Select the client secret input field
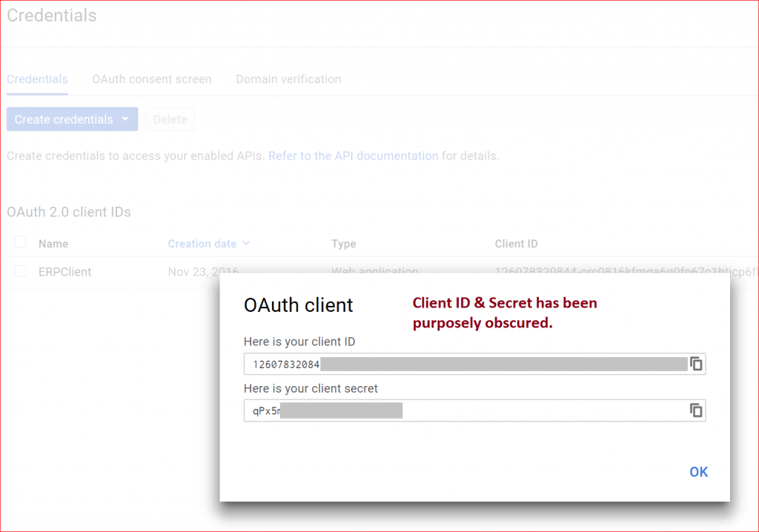759x532 pixels. coord(474,410)
